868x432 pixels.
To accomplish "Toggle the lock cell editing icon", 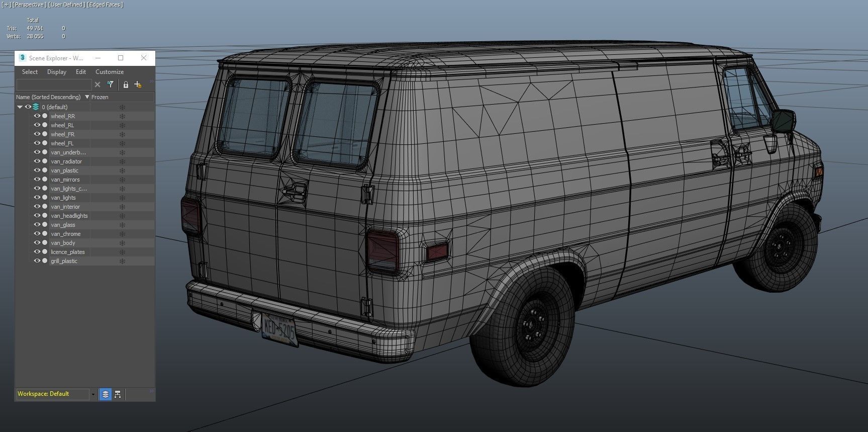I will pos(126,84).
